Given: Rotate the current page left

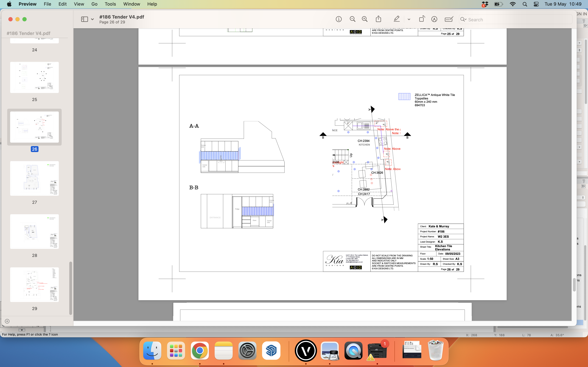Looking at the screenshot, I should point(422,19).
